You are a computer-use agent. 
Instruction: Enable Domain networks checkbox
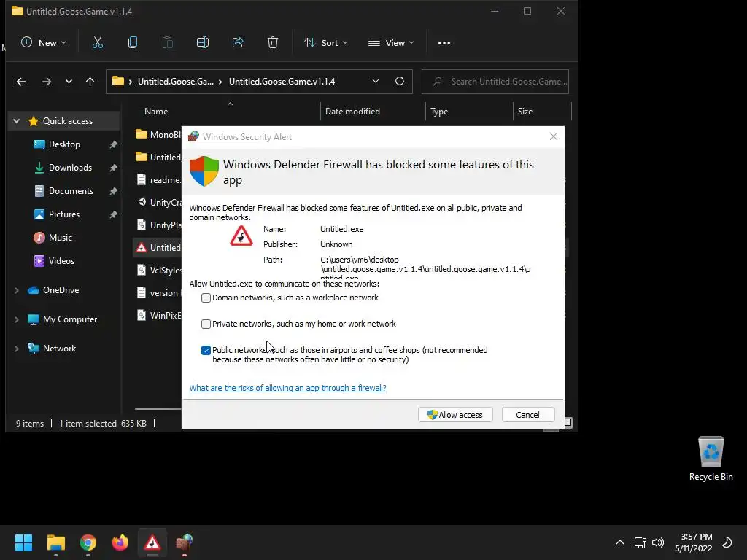click(206, 297)
